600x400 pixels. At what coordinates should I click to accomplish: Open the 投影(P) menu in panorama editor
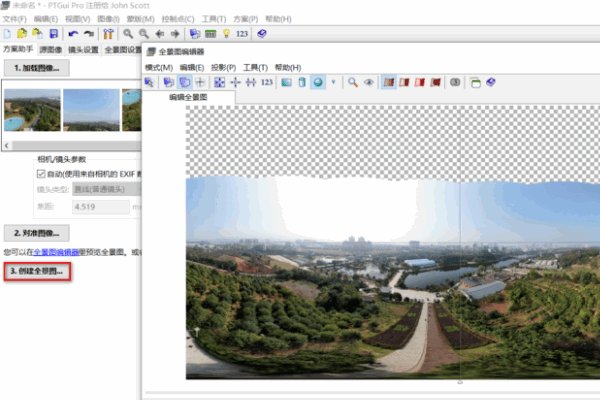click(225, 67)
